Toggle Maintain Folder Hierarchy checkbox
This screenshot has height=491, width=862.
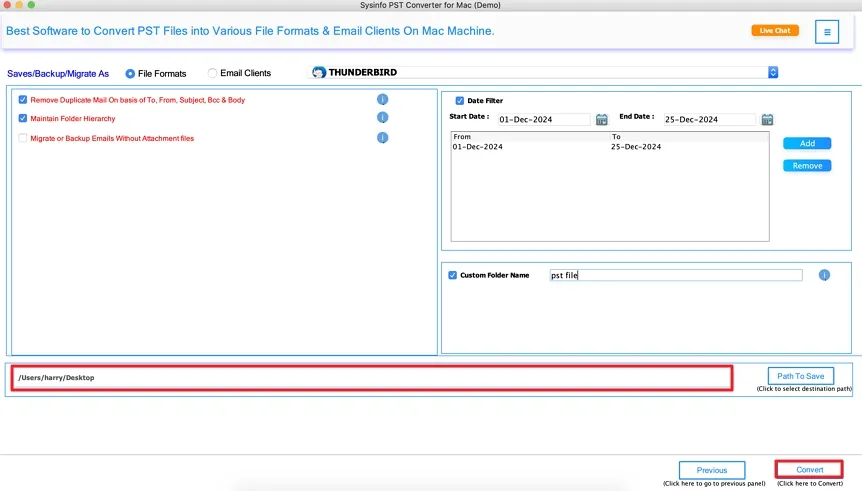(x=23, y=119)
